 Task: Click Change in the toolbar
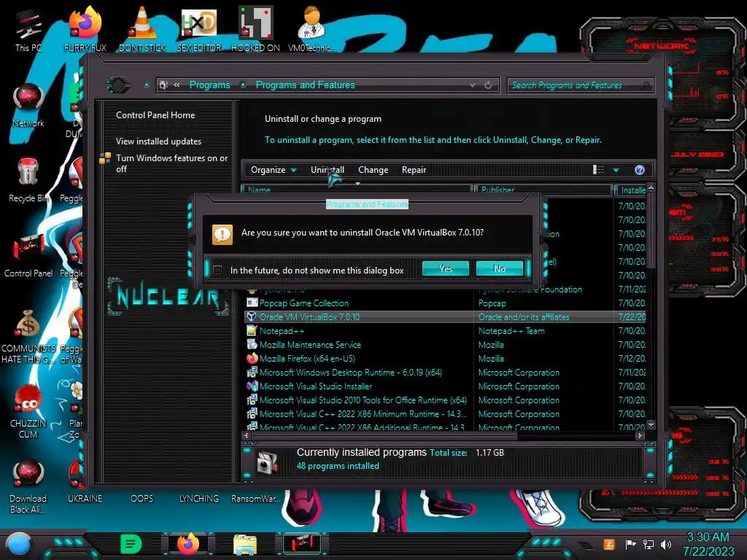(x=373, y=170)
